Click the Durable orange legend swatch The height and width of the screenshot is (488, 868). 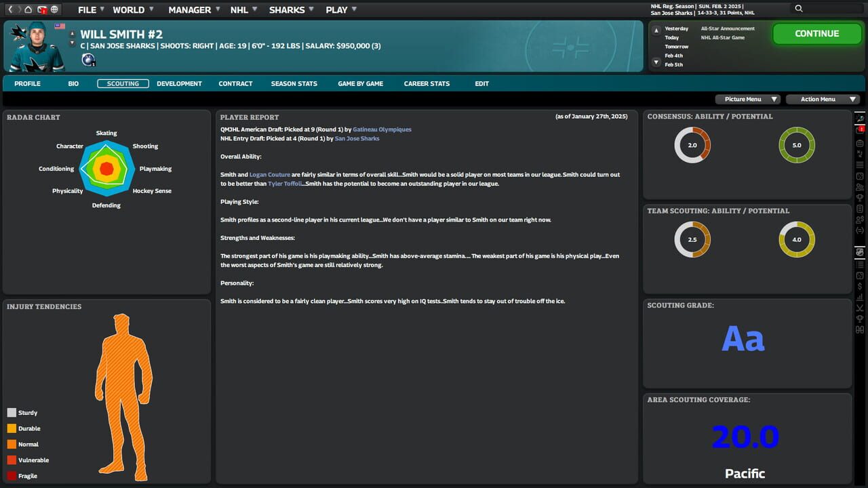(12, 428)
